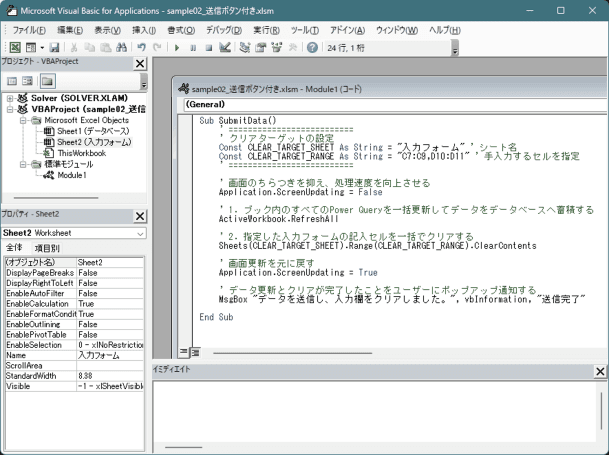609x455 pixels.
Task: Click code window horizontal scrollbar
Action: click(x=293, y=353)
